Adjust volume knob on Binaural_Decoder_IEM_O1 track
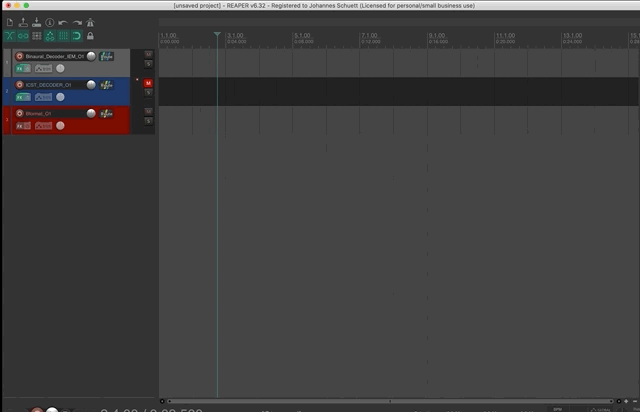Screen dimensions: 640x412 pyautogui.click(x=91, y=56)
